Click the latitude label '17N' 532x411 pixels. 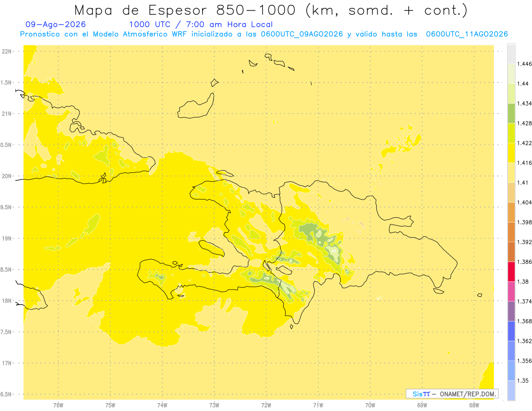7,363
